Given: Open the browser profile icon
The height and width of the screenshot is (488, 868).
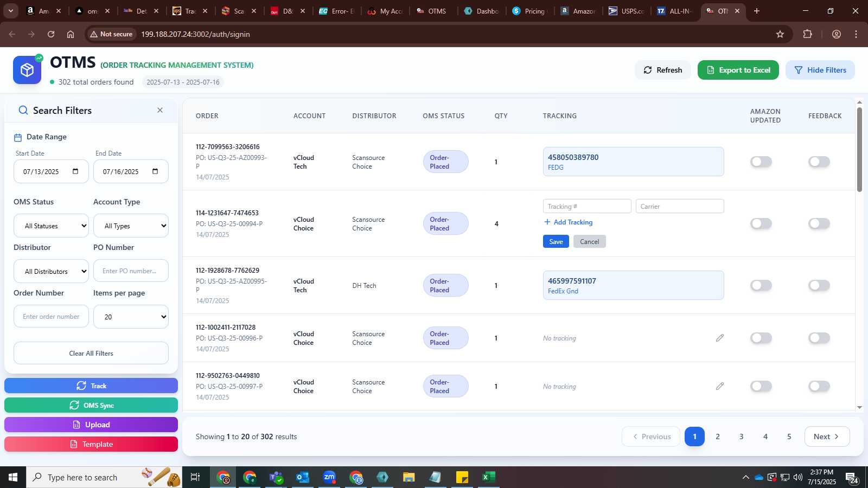Looking at the screenshot, I should click(x=837, y=34).
